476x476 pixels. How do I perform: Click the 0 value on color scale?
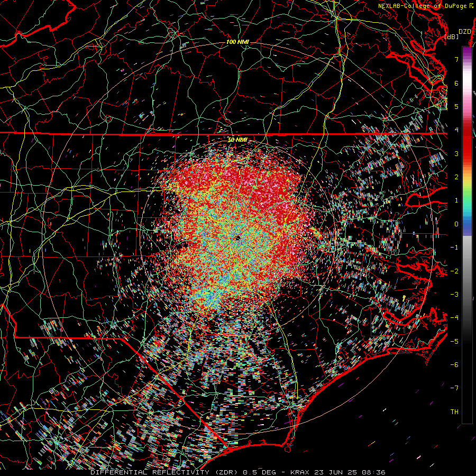tap(456, 224)
